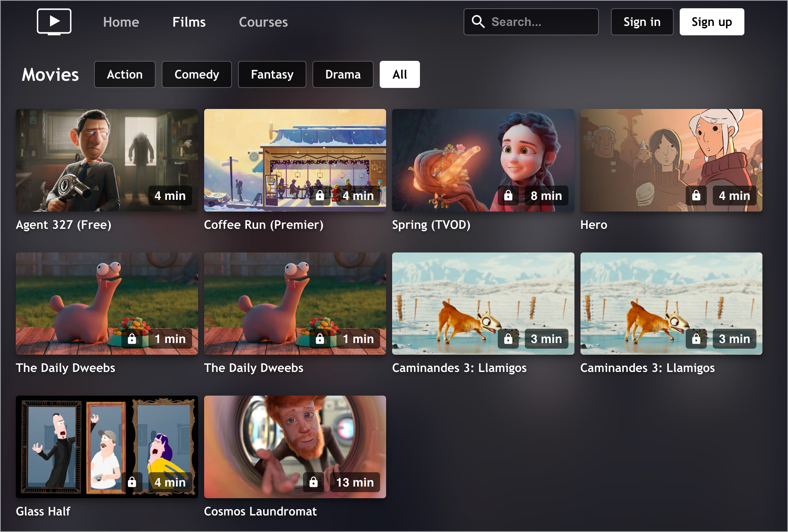Click the play-screen site logo
This screenshot has height=532, width=788.
tap(54, 22)
